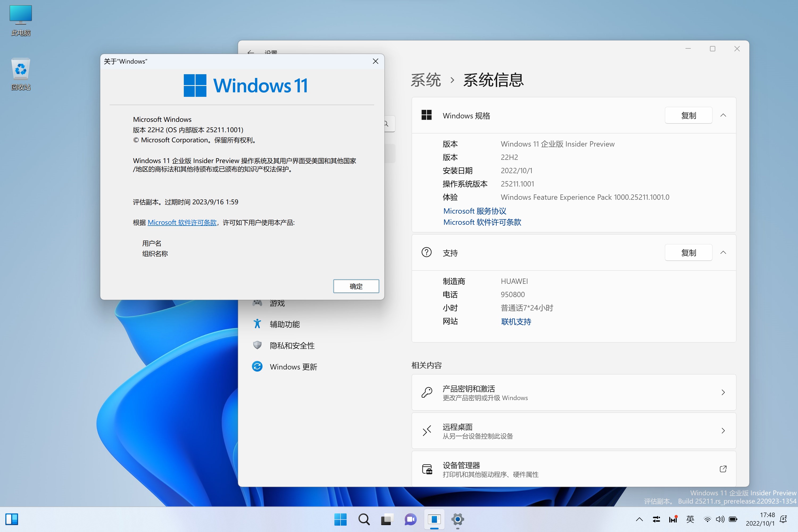Click the back arrow in Settings
This screenshot has height=532, width=798.
(251, 52)
